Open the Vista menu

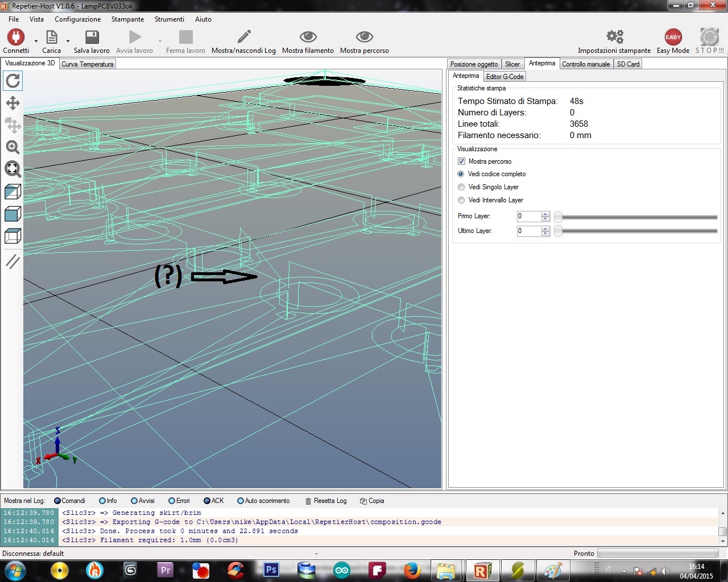click(x=36, y=19)
